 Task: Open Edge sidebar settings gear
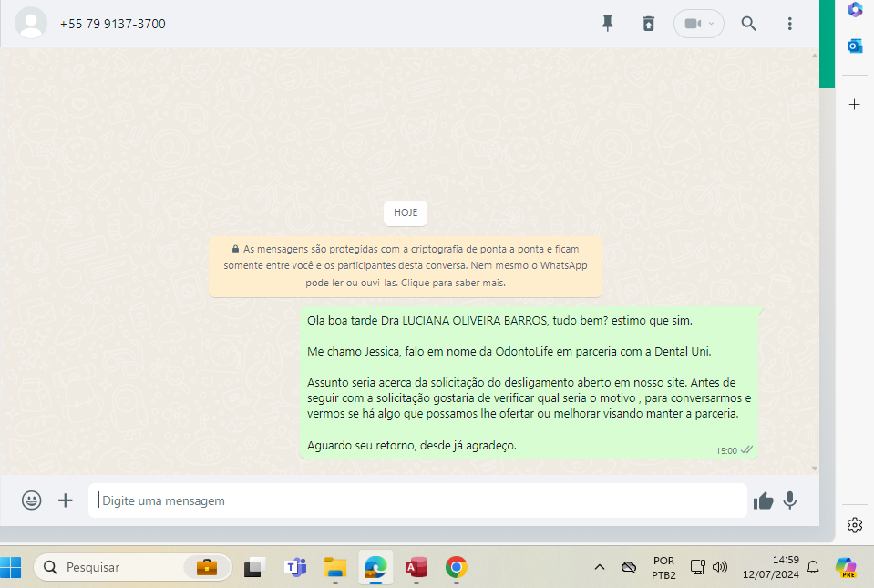pyautogui.click(x=855, y=525)
